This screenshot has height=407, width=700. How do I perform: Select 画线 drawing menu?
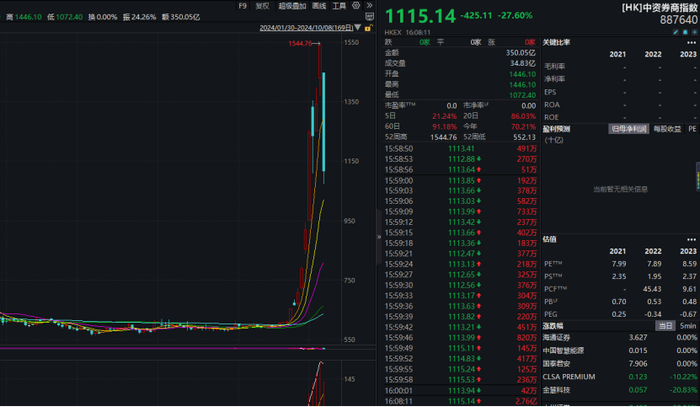click(319, 6)
